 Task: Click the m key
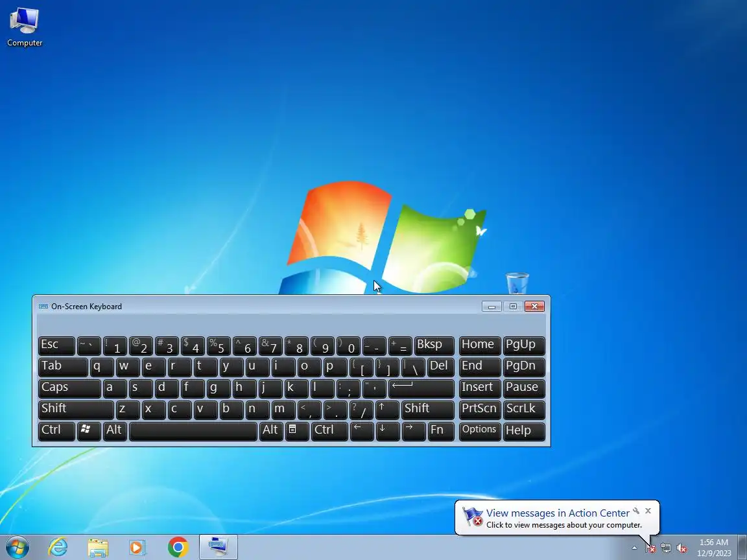coord(283,410)
